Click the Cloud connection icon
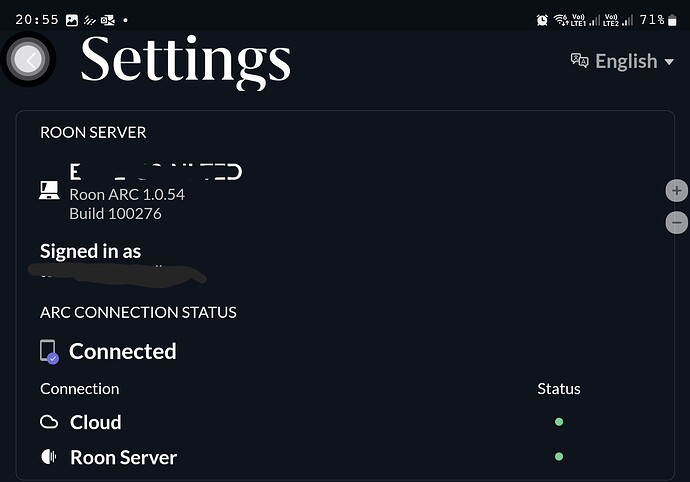690x482 pixels. point(49,422)
